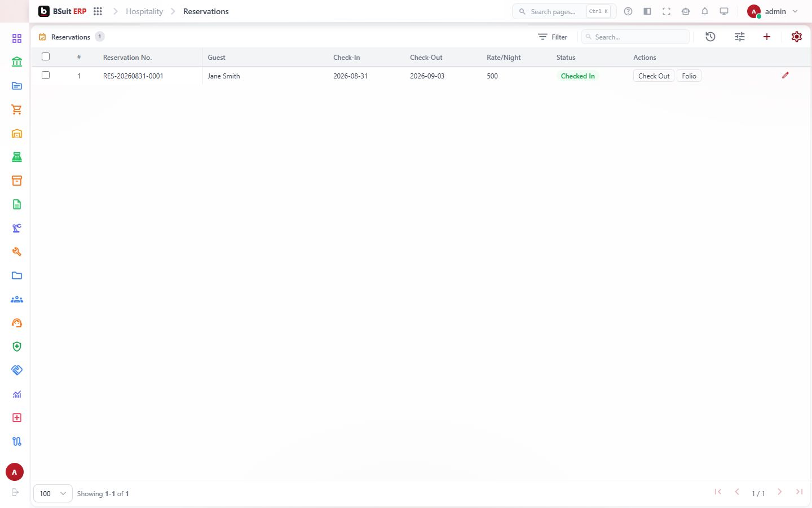
Task: Click the log out icon in sidebar
Action: coord(15,492)
